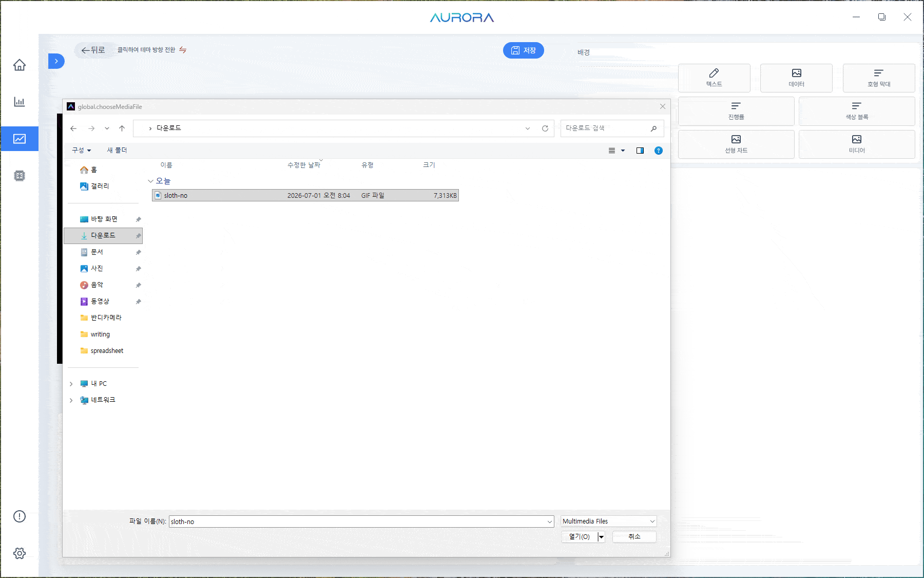Open the 구성 organize menu

(x=82, y=150)
